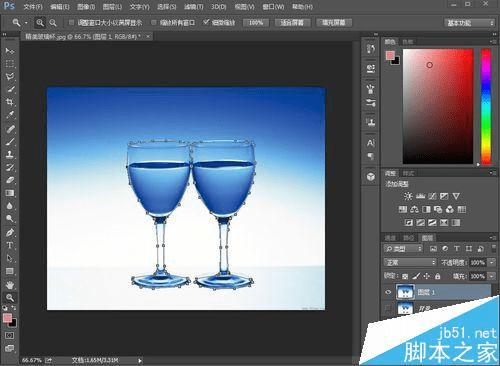Image resolution: width=500 pixels, height=366 pixels.
Task: Open the character panel 'A' icon
Action: click(x=370, y=143)
